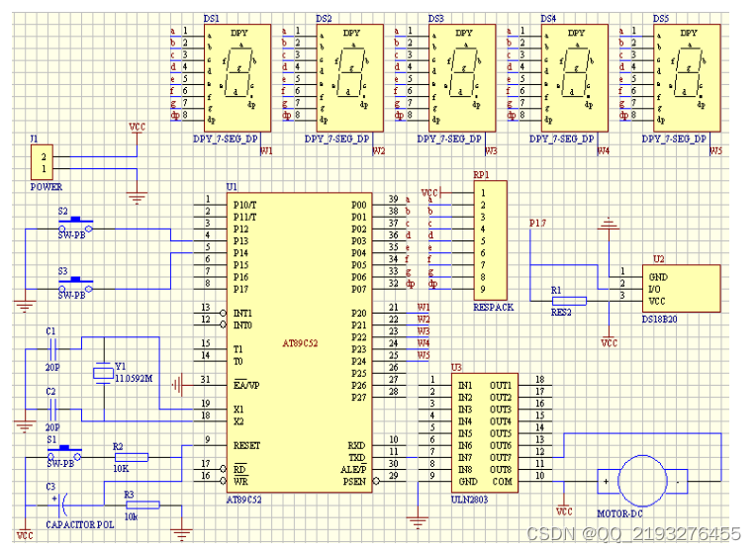This screenshot has width=756, height=553.
Task: Select push button switch S3
Action: click(75, 286)
